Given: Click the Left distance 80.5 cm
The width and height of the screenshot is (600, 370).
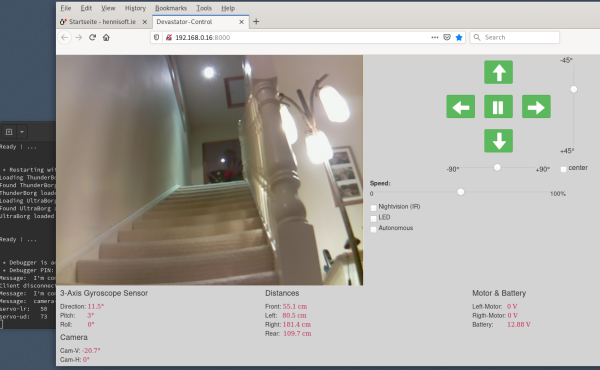Looking at the screenshot, I should tap(294, 316).
